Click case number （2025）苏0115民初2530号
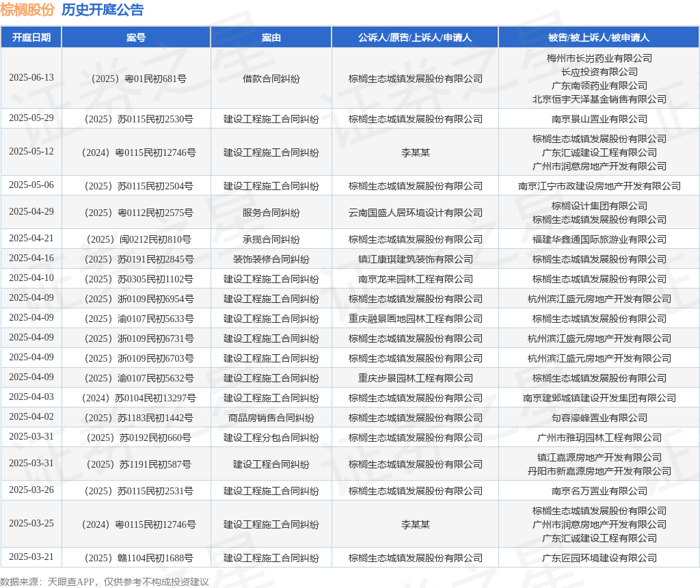 coord(136,119)
